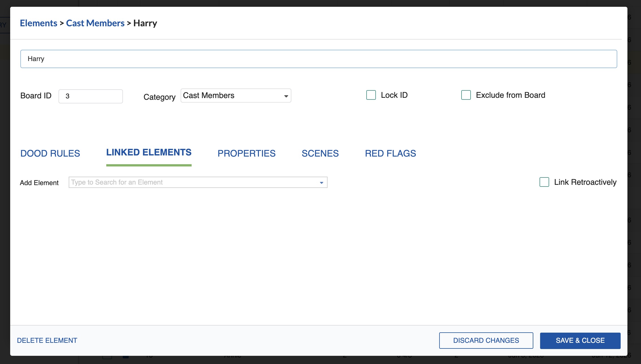
Task: Click the Harry breadcrumb title text
Action: point(145,23)
